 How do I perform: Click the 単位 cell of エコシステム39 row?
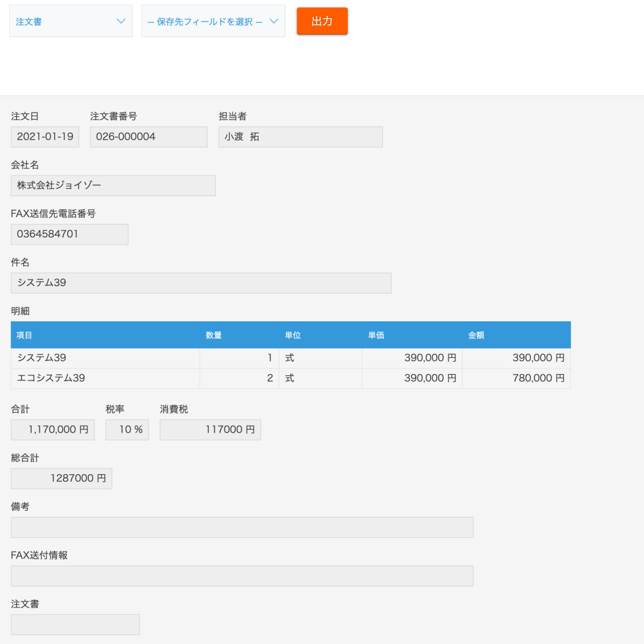click(x=321, y=378)
